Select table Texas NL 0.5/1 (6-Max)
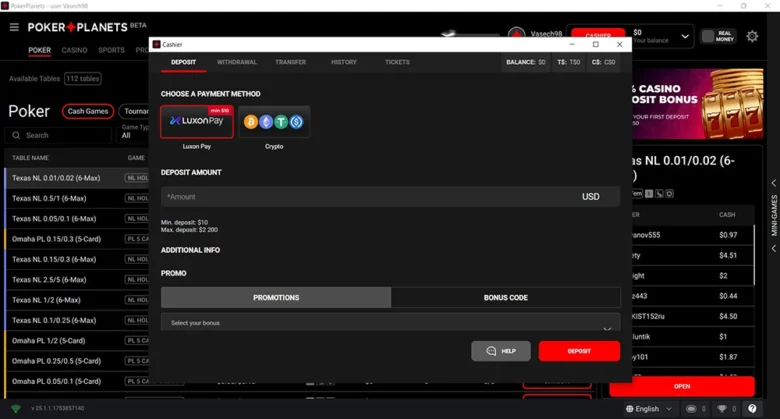 point(49,199)
